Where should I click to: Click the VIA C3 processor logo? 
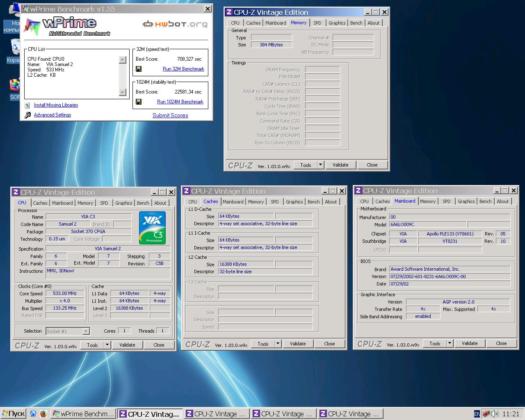tap(152, 228)
